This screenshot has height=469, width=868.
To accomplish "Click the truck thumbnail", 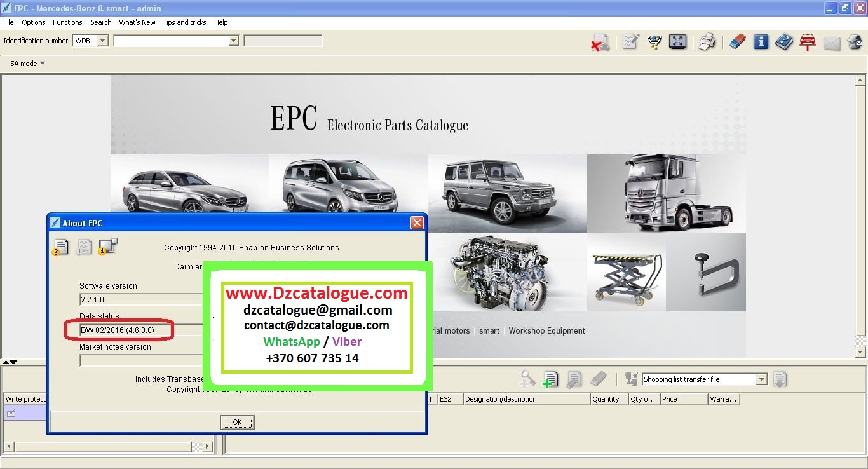I will click(667, 193).
